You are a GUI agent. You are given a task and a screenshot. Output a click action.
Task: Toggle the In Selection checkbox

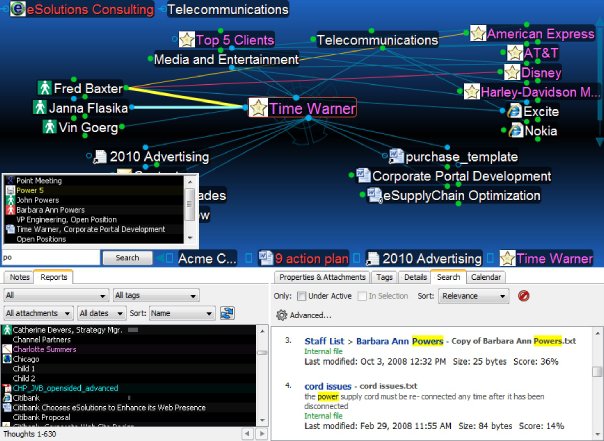click(x=362, y=296)
